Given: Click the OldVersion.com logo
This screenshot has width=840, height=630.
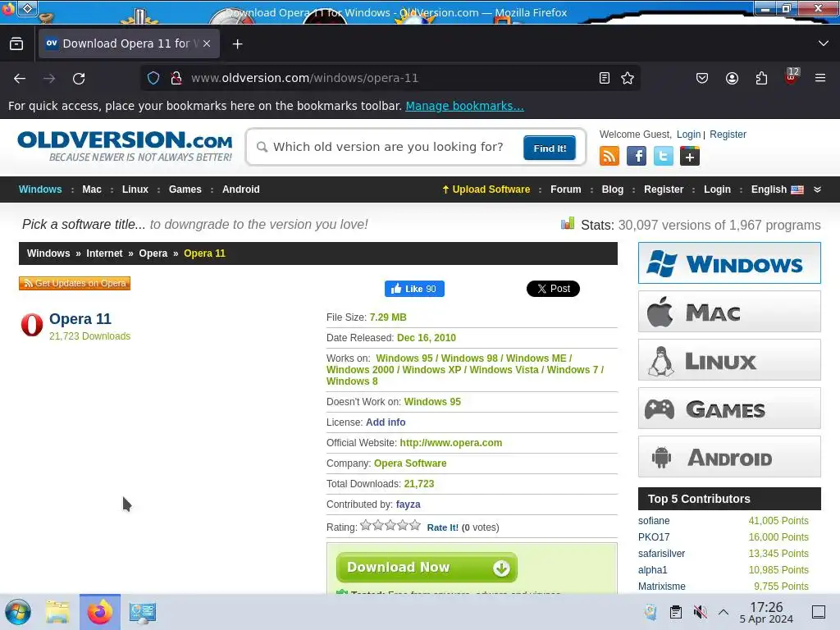Looking at the screenshot, I should click(x=125, y=146).
